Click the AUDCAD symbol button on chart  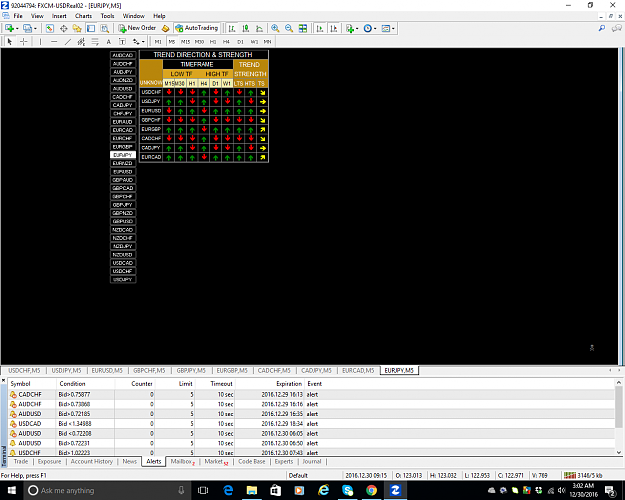(x=123, y=55)
